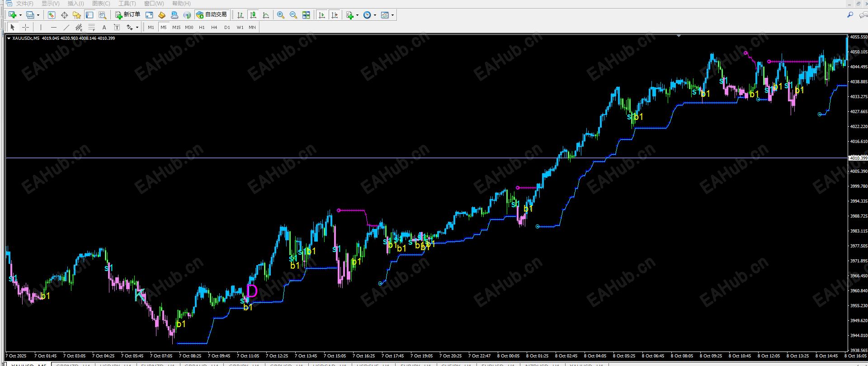Click the 8 Oct 00:05 time label
The width and height of the screenshot is (868, 366).
[x=509, y=356]
